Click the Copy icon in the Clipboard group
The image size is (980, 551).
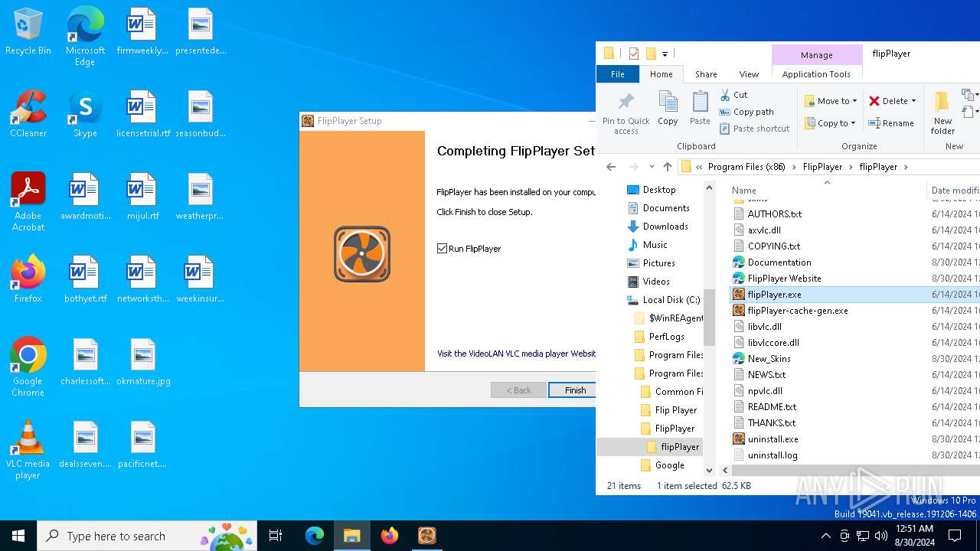click(x=668, y=108)
